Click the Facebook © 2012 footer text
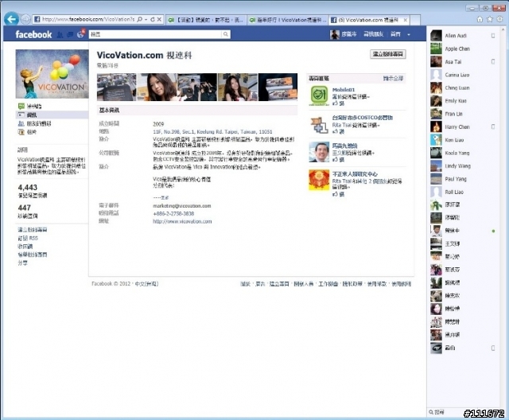The image size is (509, 420). click(x=111, y=284)
